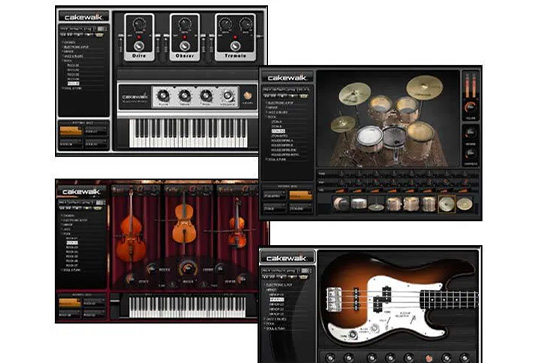Toggle the Drive pedal footswitch

click(x=139, y=46)
